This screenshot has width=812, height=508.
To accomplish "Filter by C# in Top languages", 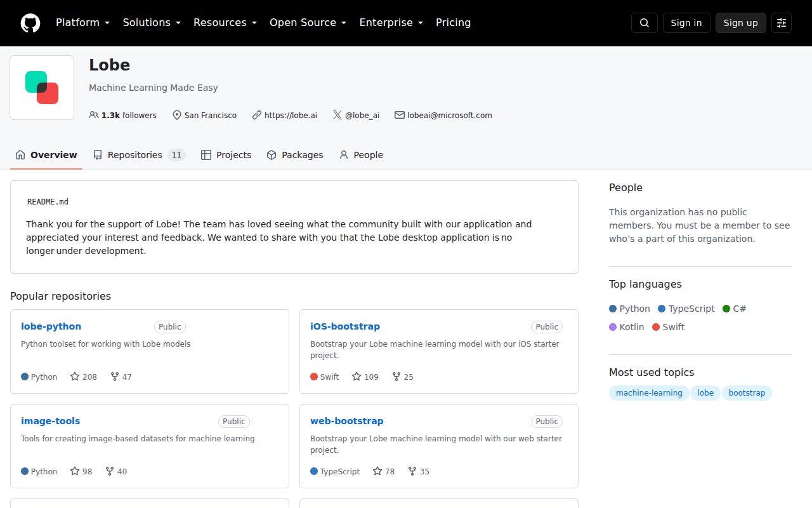I will click(735, 309).
